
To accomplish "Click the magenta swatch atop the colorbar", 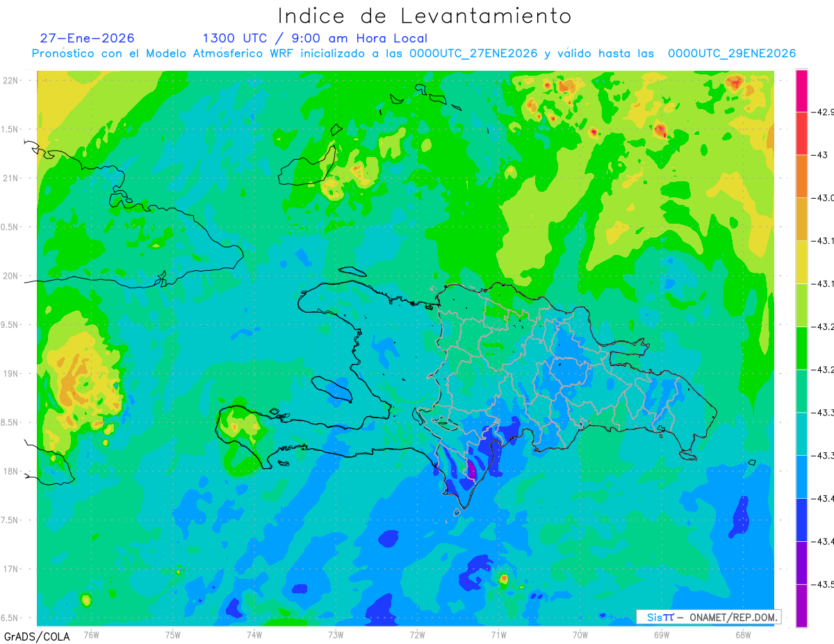I will [801, 90].
